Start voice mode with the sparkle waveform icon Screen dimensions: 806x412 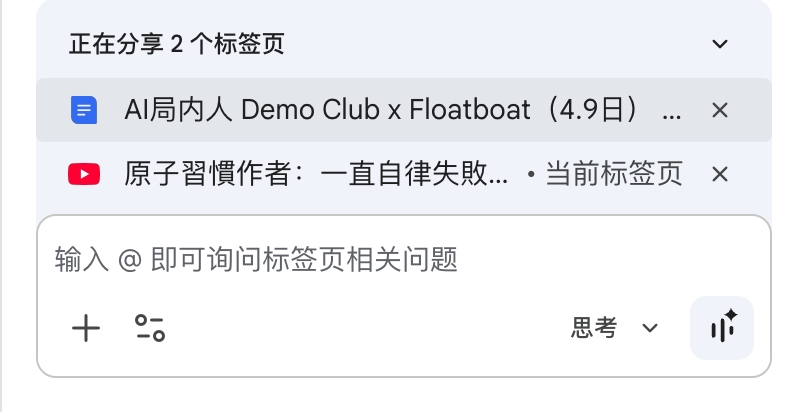722,328
